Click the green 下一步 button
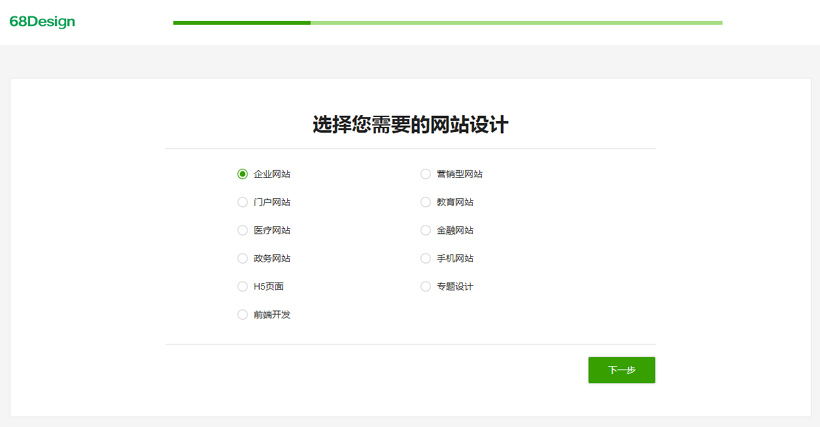The height and width of the screenshot is (427, 820). [x=621, y=370]
